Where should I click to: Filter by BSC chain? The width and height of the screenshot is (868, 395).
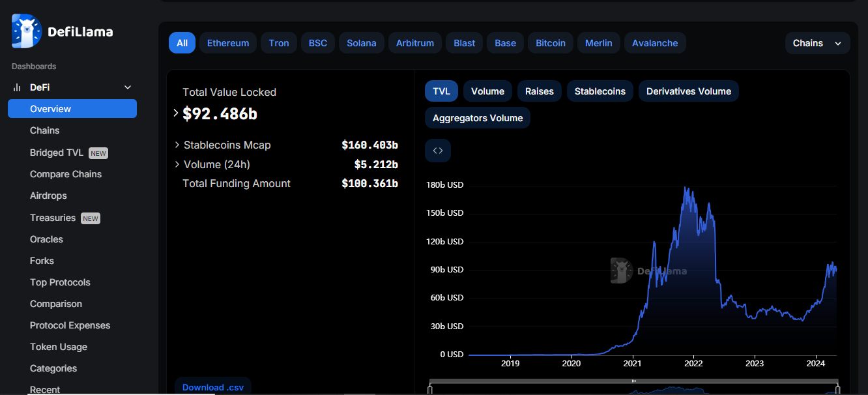318,43
